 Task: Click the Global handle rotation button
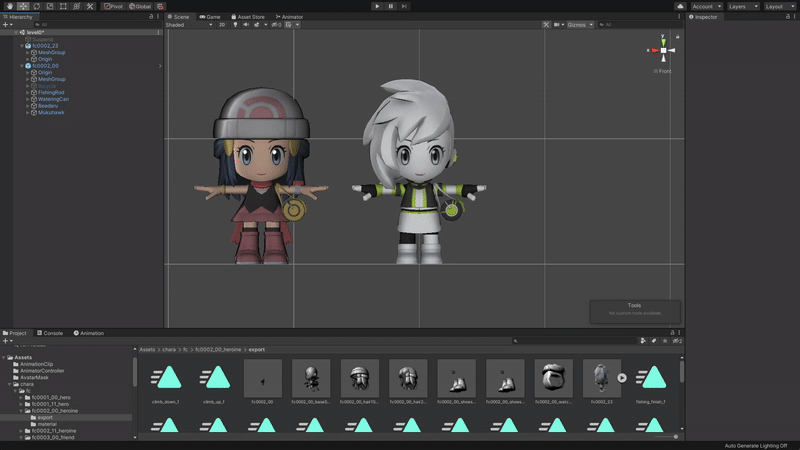139,6
